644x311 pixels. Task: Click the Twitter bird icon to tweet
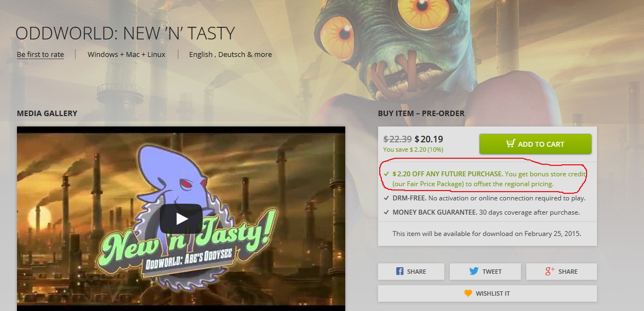coord(474,271)
